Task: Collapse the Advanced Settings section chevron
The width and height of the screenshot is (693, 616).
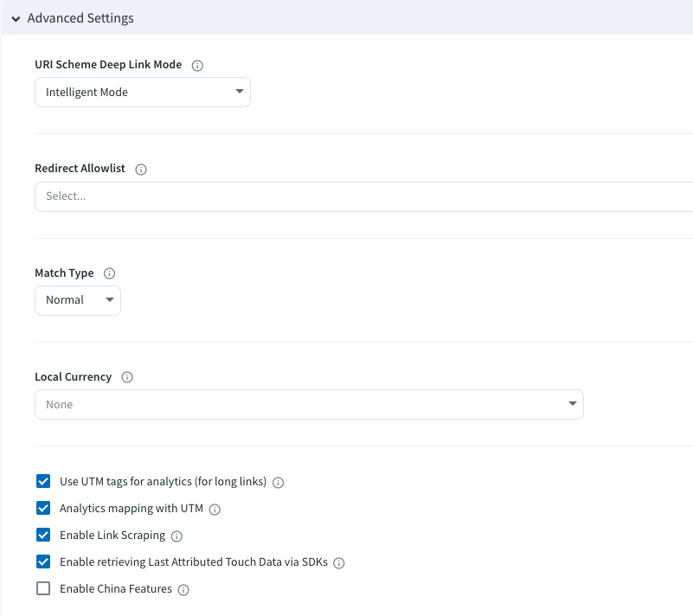Action: coord(16,18)
